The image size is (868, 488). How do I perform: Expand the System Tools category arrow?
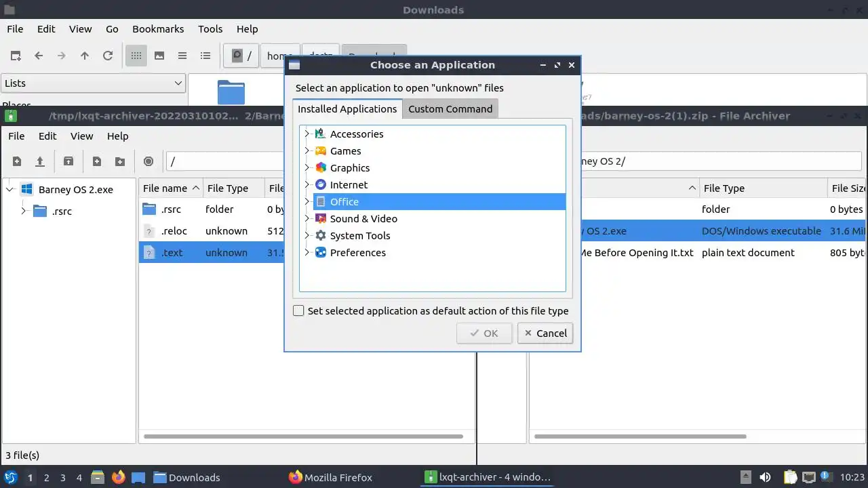tap(307, 235)
